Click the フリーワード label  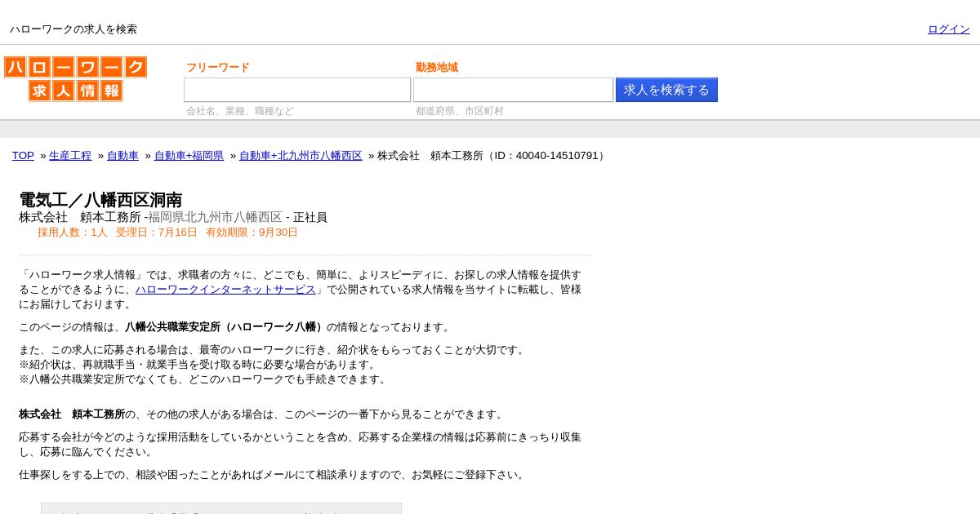click(x=218, y=68)
